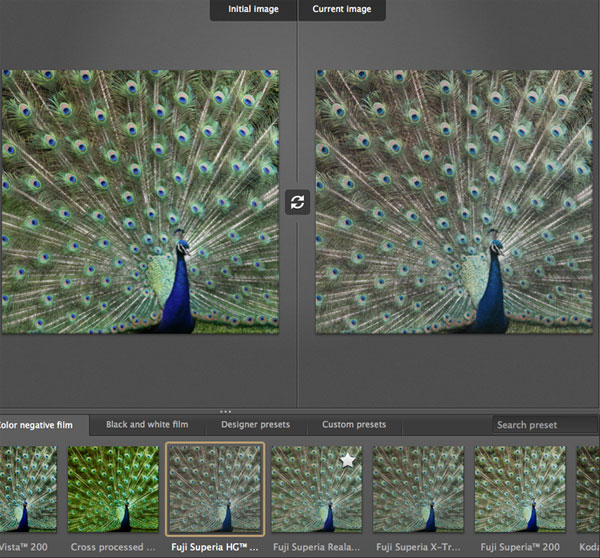Click the current peacock image preview

(454, 202)
